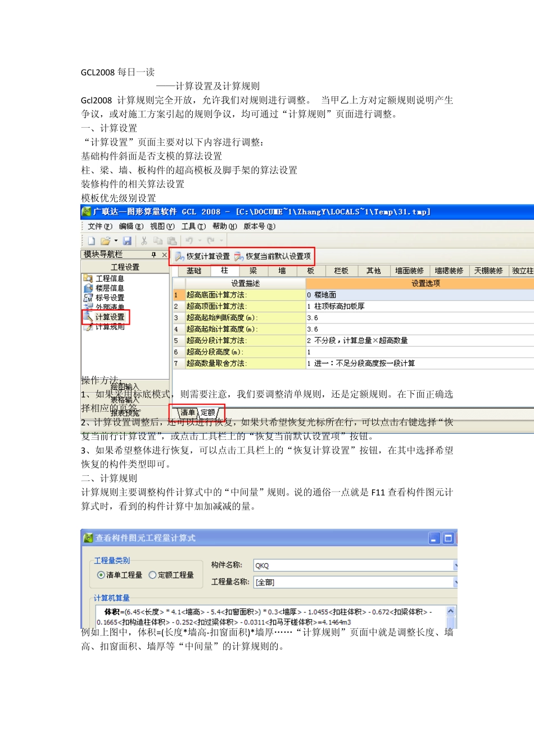Click scroll-up arrow in 计算机算量 box
The width and height of the screenshot is (534, 756).
click(451, 611)
